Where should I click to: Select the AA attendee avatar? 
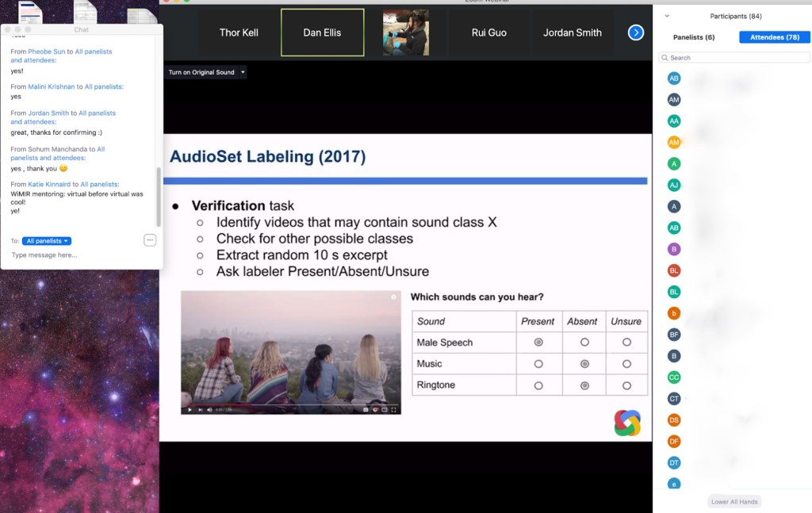674,121
